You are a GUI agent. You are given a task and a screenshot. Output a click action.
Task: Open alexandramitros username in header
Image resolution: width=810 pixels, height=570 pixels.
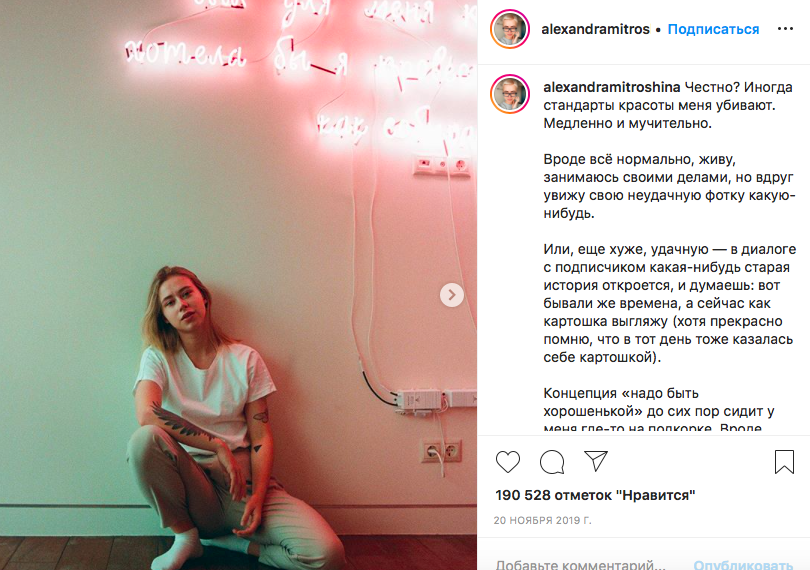tap(595, 29)
